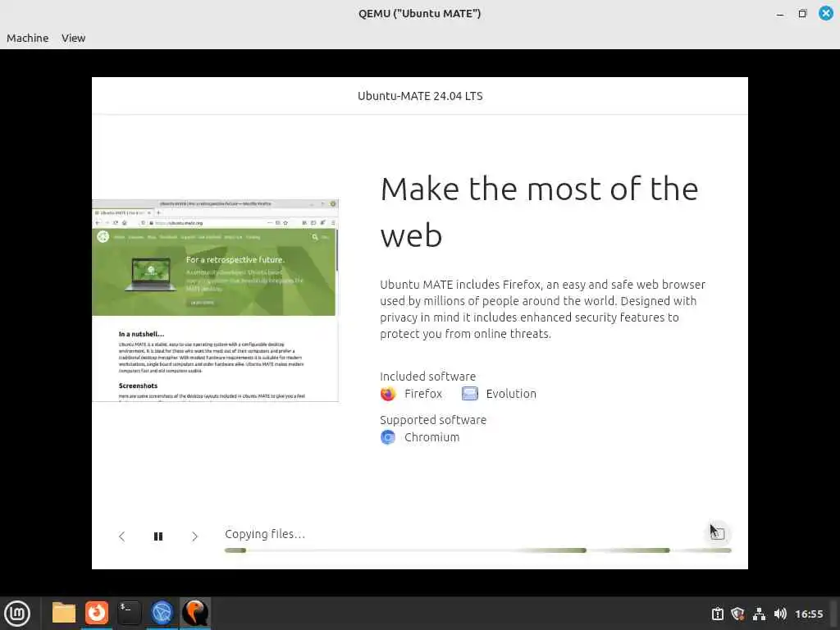Viewport: 840px width, 630px height.
Task: Click the Evolution mail icon
Action: tap(470, 394)
